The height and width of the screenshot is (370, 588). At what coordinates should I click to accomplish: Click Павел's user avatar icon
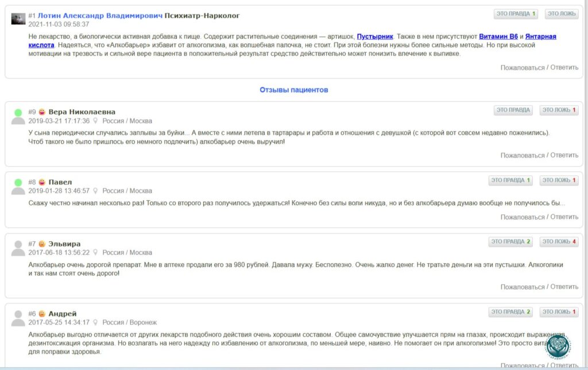(18, 186)
